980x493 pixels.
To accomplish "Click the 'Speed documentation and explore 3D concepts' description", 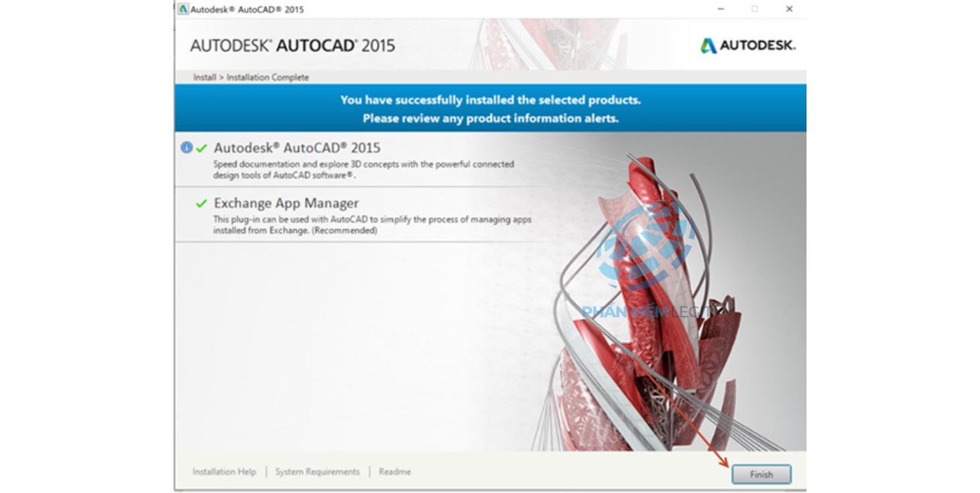I will coord(363,169).
